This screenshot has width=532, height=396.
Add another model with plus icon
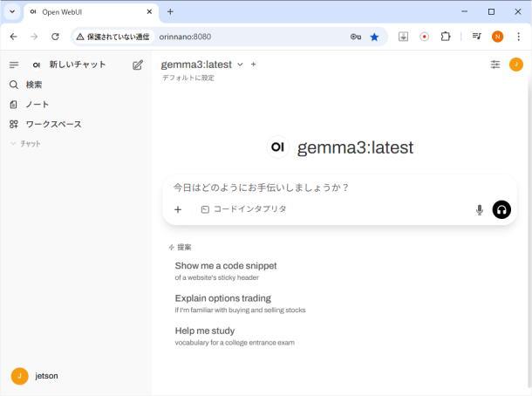254,65
